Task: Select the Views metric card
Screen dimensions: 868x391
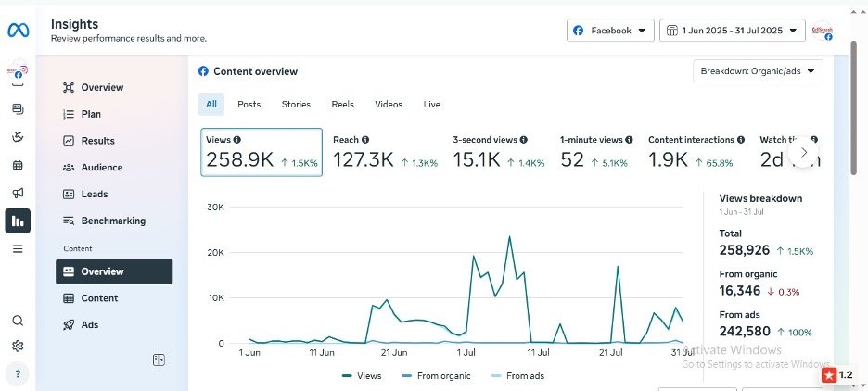Action: pyautogui.click(x=262, y=152)
